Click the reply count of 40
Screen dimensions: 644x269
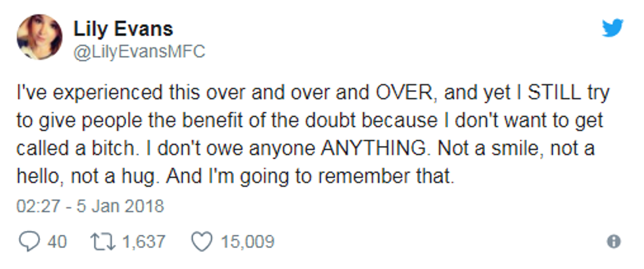(x=57, y=241)
